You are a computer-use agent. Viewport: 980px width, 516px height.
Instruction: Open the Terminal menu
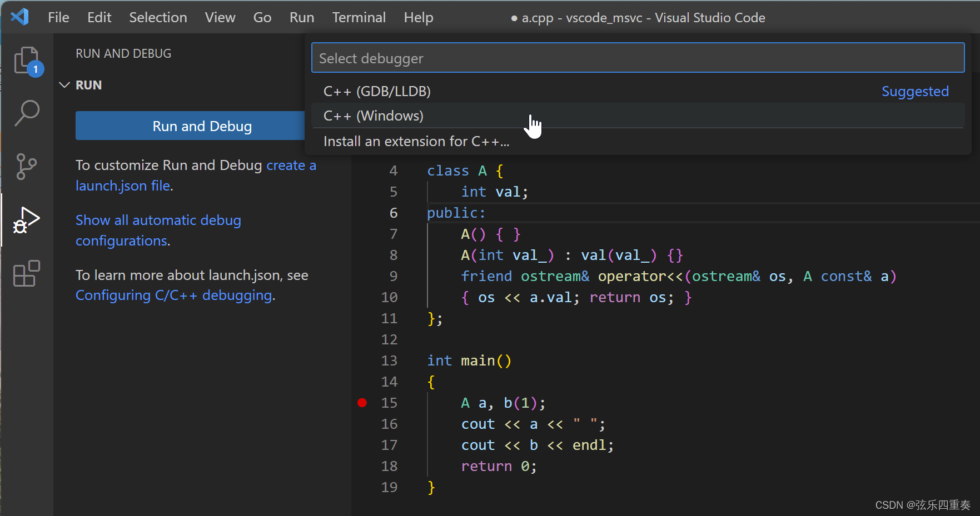[x=359, y=17]
